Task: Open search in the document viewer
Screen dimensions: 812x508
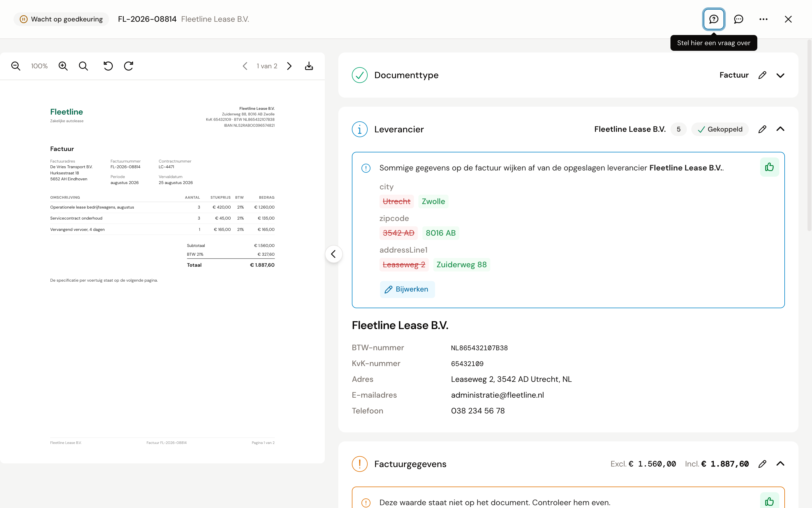Action: pos(83,66)
